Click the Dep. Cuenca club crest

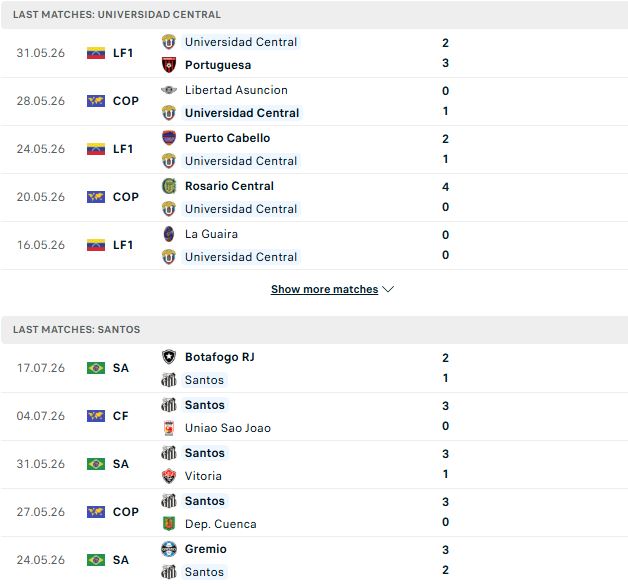(169, 524)
